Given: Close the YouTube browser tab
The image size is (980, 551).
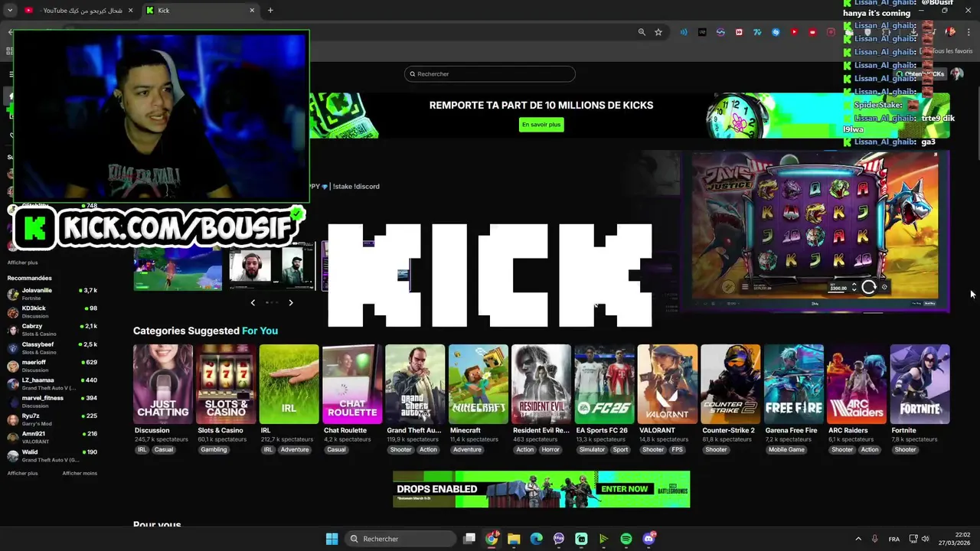Looking at the screenshot, I should (x=130, y=11).
